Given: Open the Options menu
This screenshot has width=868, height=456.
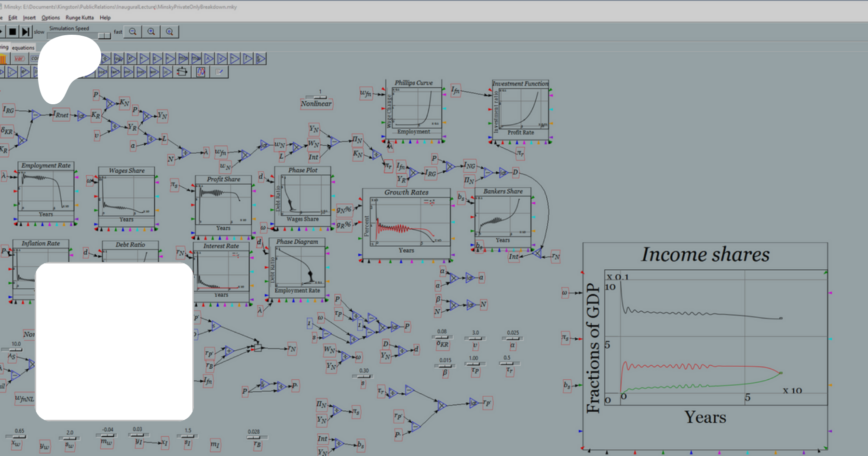Looking at the screenshot, I should [51, 18].
